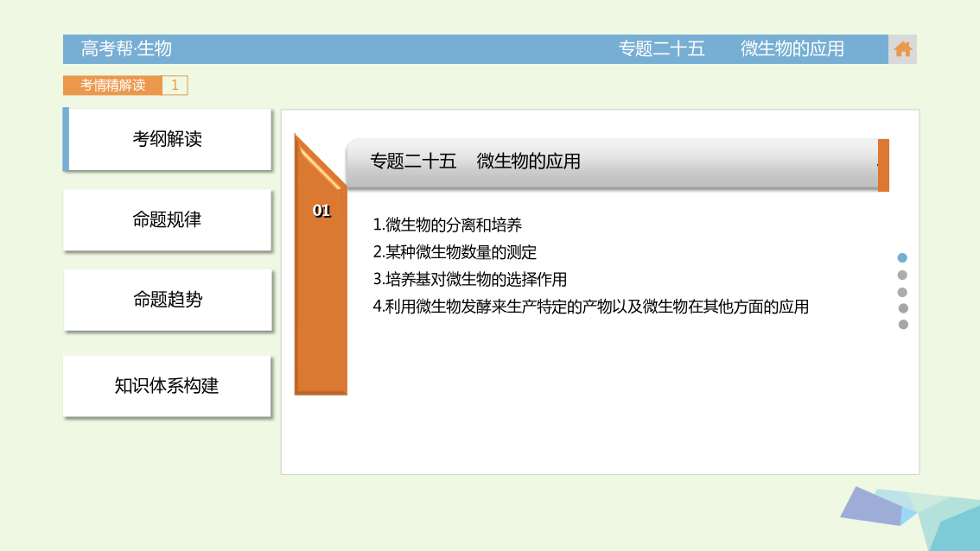Jump to the fifth page dot
The width and height of the screenshot is (980, 551).
(x=902, y=324)
